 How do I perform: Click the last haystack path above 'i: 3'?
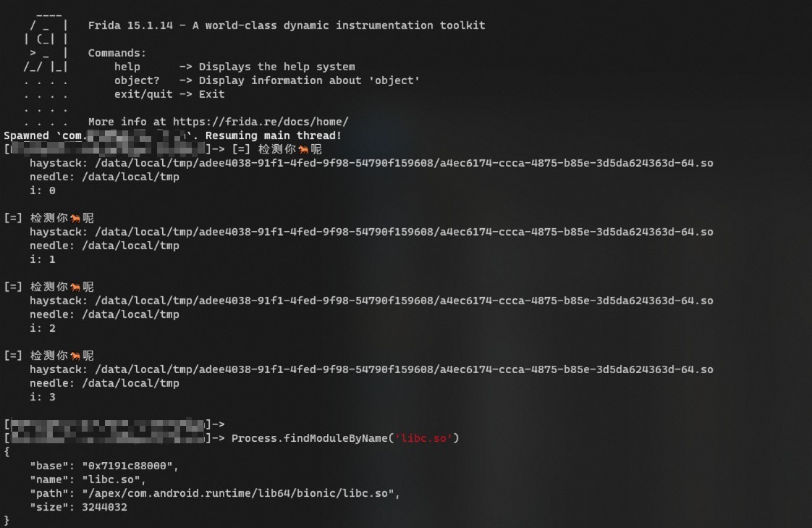point(404,370)
